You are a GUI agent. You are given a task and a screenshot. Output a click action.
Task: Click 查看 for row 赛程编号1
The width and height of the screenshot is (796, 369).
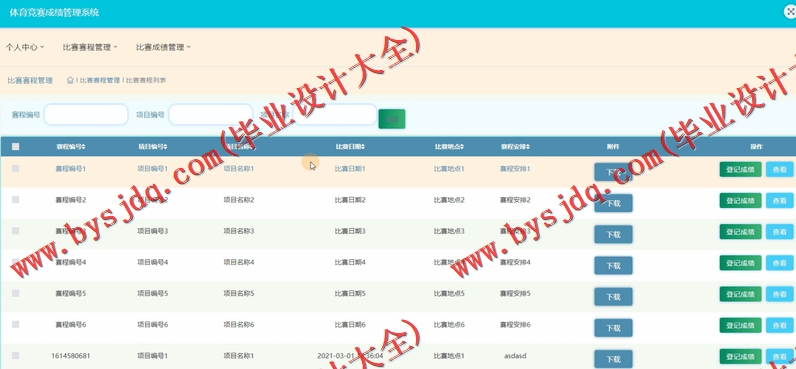point(780,170)
